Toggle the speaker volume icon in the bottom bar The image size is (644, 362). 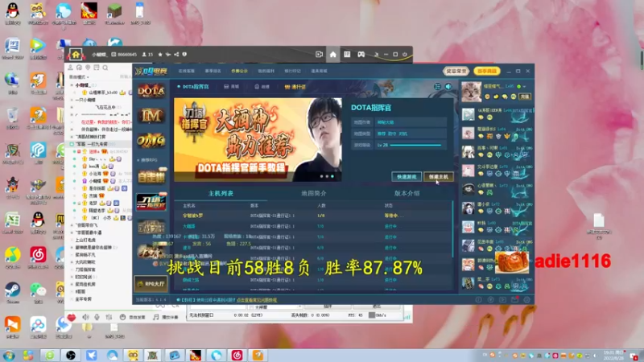pyautogui.click(x=85, y=317)
